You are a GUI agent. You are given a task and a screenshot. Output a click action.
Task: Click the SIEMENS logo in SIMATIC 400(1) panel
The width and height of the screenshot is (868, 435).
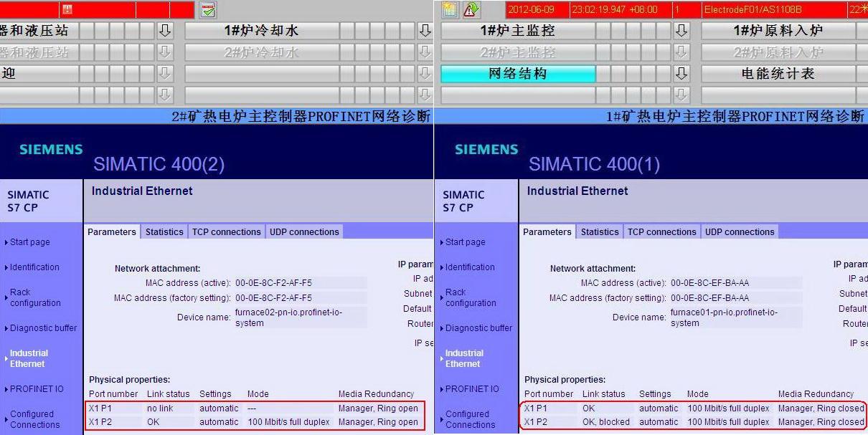(x=486, y=150)
